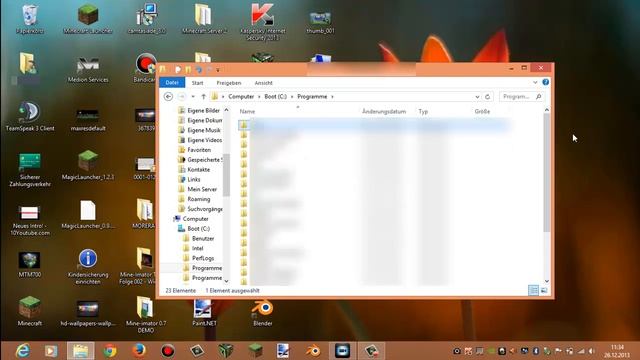The width and height of the screenshot is (640, 360).
Task: Click the Programme search input field
Action: (522, 97)
